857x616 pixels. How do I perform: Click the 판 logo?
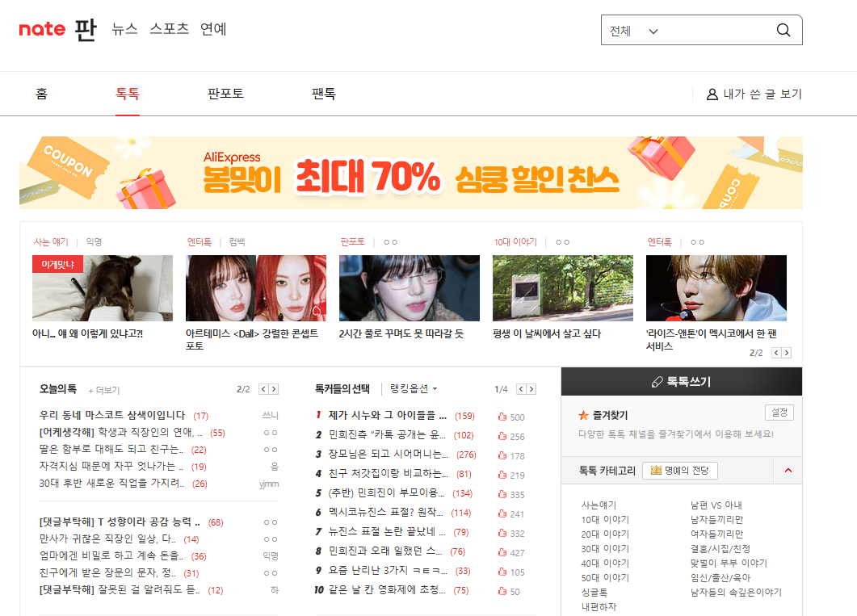[86, 30]
